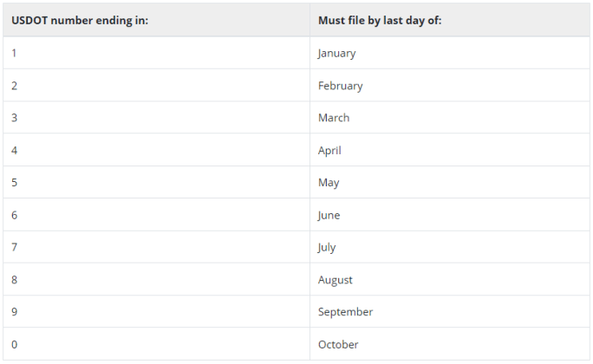This screenshot has height=364, width=593.
Task: Click the April table cell
Action: (329, 150)
